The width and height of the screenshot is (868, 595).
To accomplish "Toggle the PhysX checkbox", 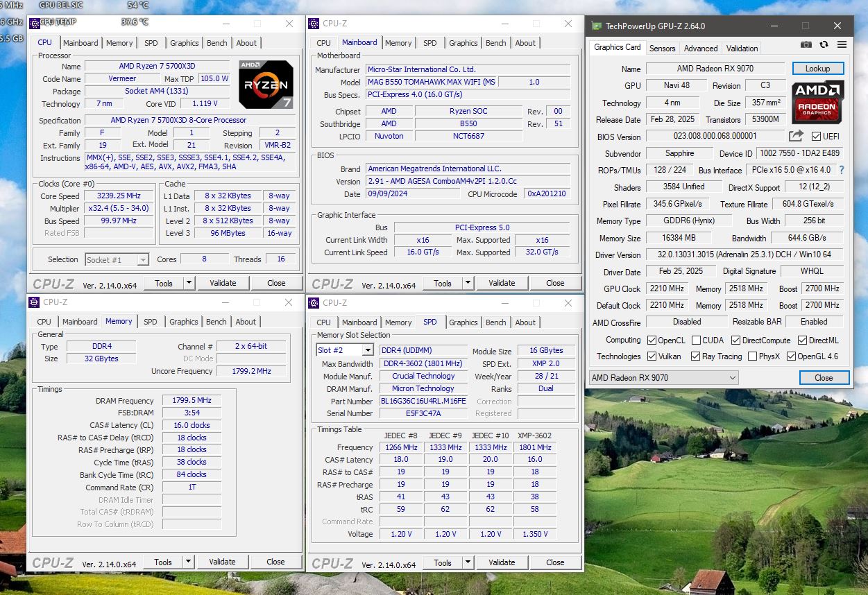I will 752,356.
